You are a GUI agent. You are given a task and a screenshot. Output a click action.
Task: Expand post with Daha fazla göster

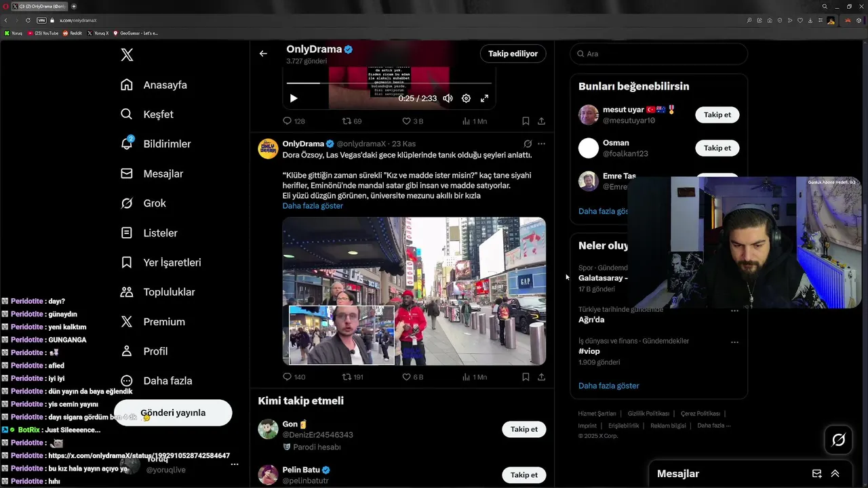[x=313, y=206]
